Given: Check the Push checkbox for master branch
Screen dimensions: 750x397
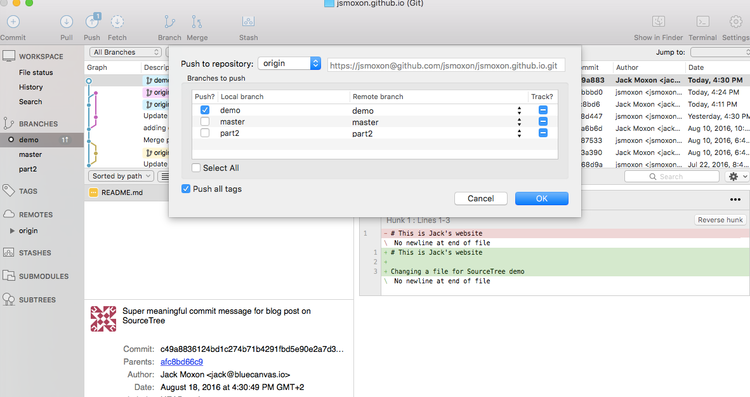Looking at the screenshot, I should [205, 121].
